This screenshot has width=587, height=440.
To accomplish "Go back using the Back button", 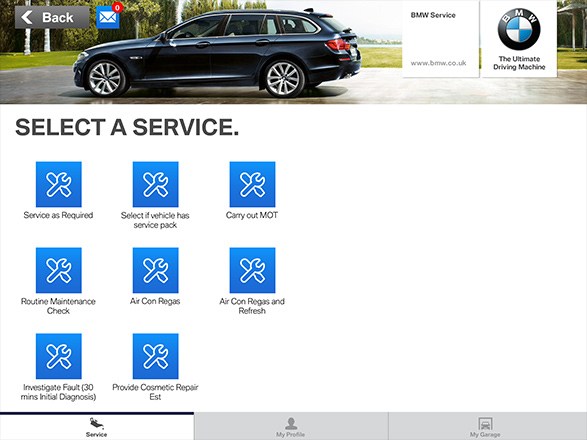I will 52,18.
